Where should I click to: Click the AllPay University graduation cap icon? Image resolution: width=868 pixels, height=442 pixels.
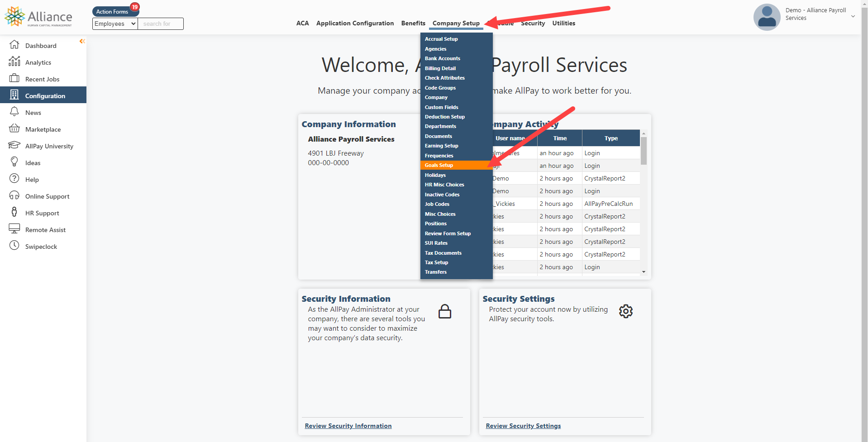click(x=14, y=145)
